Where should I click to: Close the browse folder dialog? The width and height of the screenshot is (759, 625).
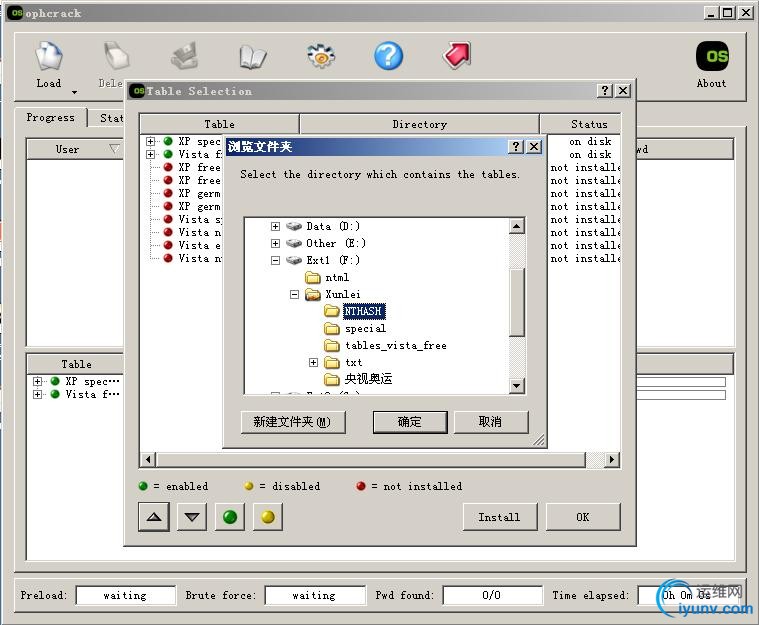pos(533,146)
